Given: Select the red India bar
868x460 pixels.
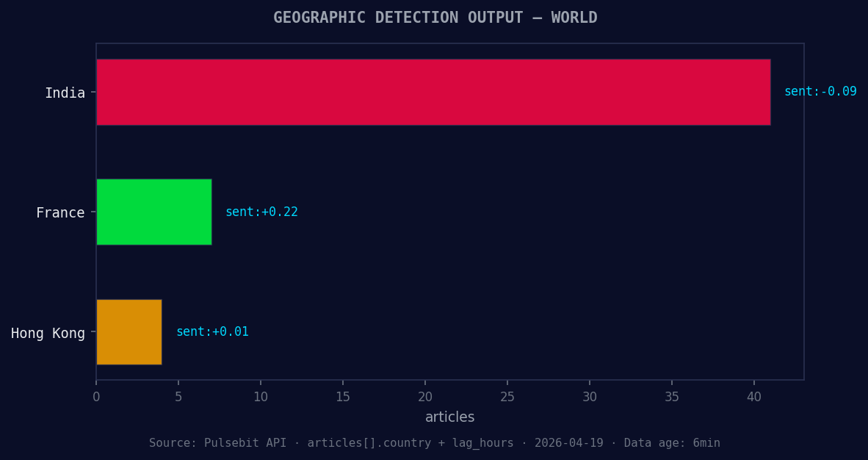Looking at the screenshot, I should pyautogui.click(x=433, y=93).
